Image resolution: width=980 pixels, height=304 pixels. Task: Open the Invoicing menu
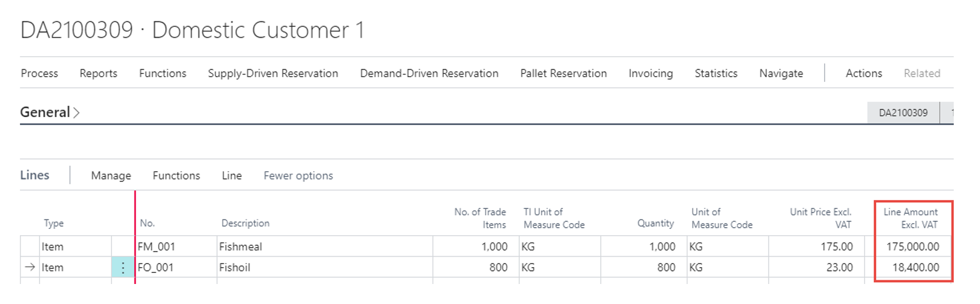[650, 73]
